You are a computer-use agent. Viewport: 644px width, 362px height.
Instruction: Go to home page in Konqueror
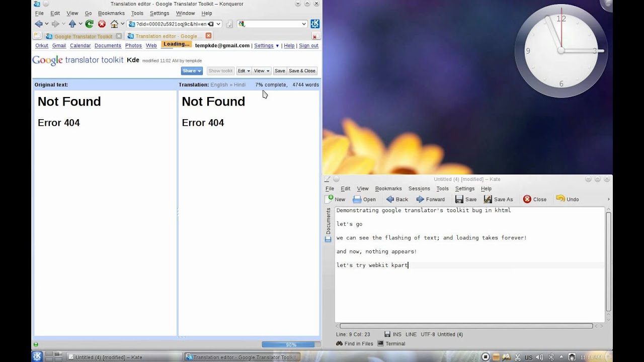[114, 24]
